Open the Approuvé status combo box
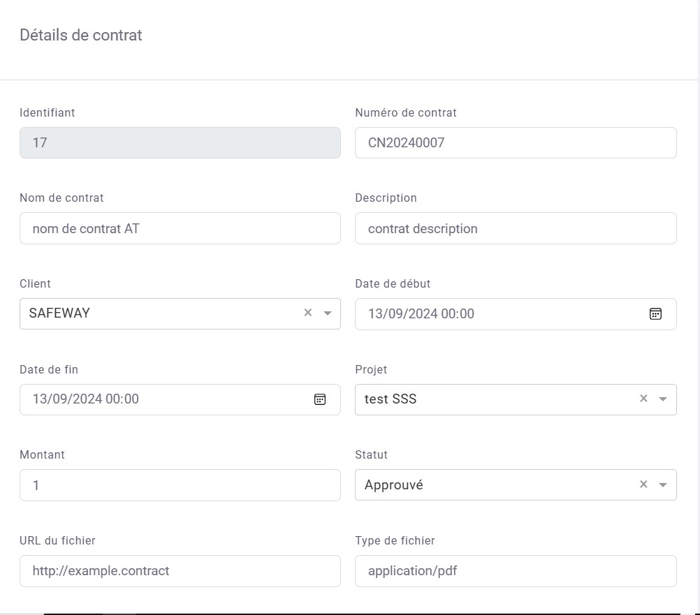The image size is (700, 615). (x=489, y=485)
